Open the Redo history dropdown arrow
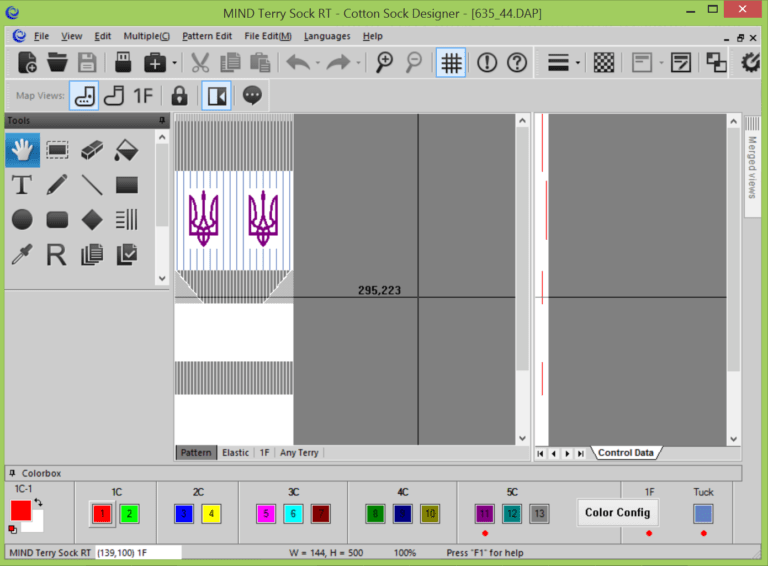 (x=359, y=63)
